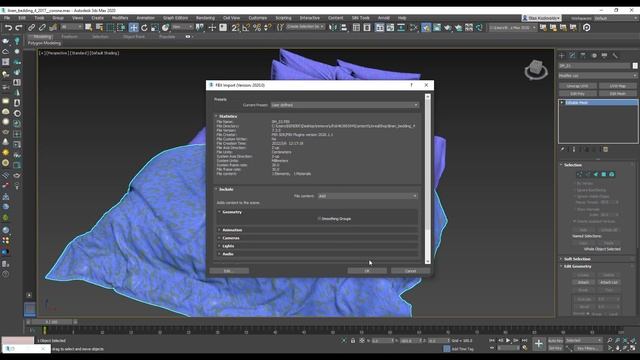Toggle the Add Time Tag checkbox
Image resolution: width=640 pixels, height=360 pixels.
tap(447, 349)
